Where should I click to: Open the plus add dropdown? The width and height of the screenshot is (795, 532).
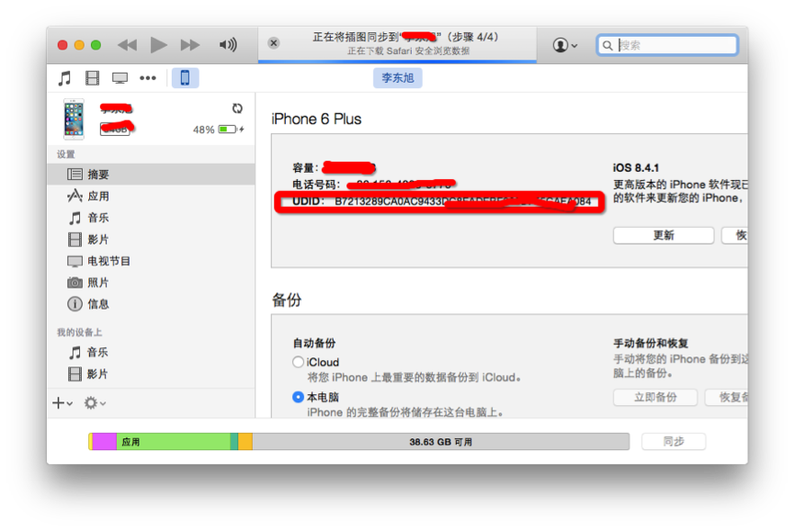point(62,402)
